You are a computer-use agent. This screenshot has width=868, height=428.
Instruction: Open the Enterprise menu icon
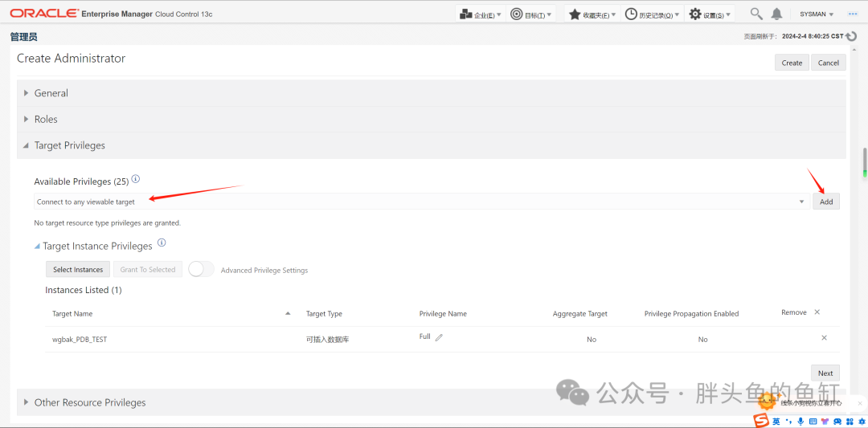coord(465,14)
